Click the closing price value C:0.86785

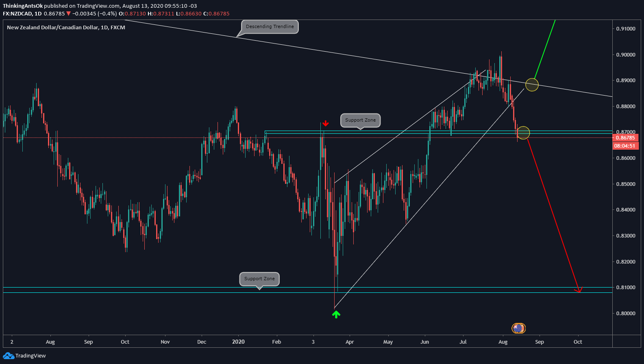(216, 14)
